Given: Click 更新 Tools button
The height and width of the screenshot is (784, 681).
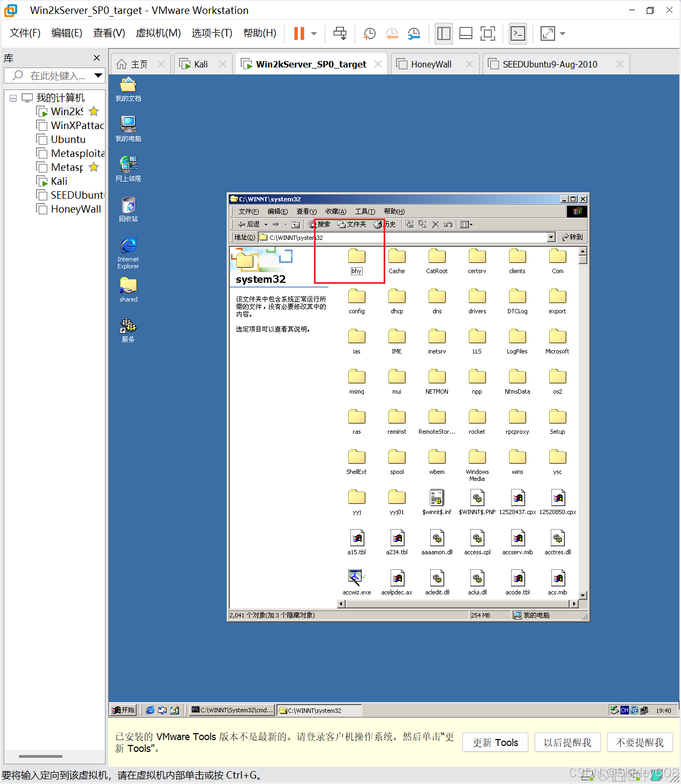Looking at the screenshot, I should point(495,742).
